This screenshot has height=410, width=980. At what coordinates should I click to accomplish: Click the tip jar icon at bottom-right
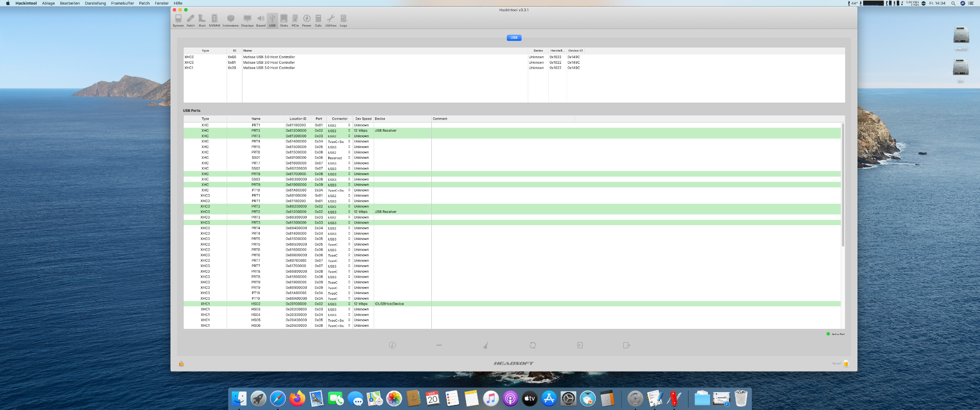pos(846,364)
